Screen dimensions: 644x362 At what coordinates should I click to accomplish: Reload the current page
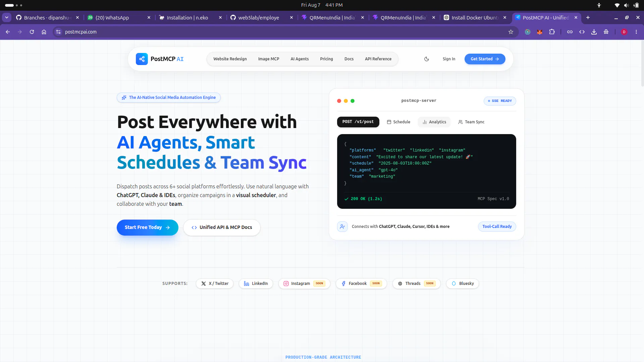[x=32, y=32]
